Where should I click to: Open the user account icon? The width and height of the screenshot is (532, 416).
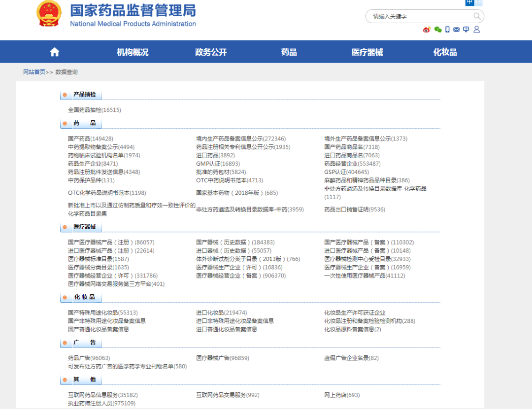tap(476, 30)
